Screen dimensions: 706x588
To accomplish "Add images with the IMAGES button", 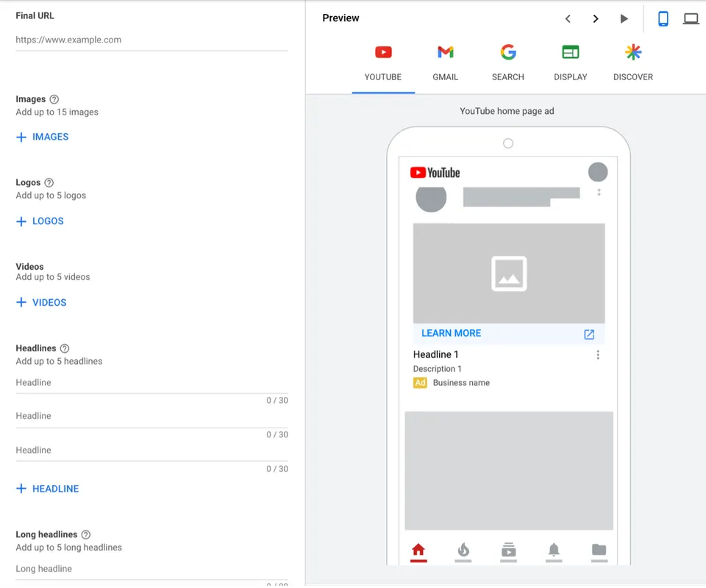I will 43,137.
